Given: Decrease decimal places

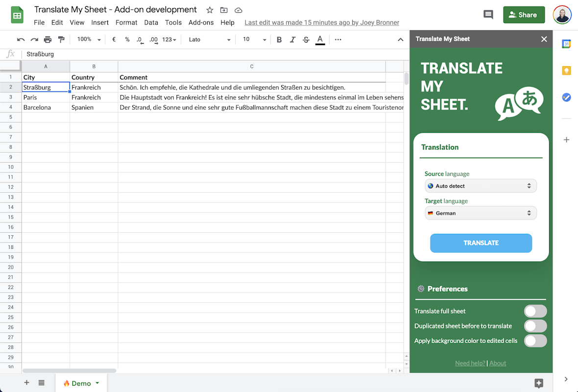Looking at the screenshot, I should coord(140,40).
